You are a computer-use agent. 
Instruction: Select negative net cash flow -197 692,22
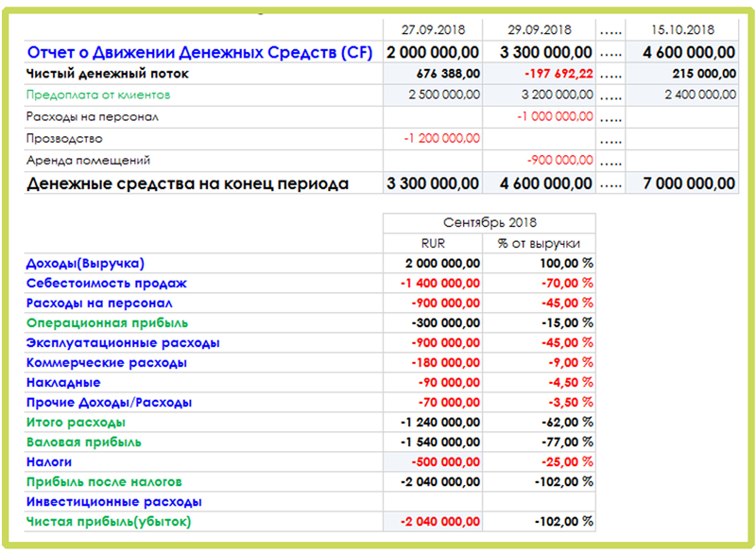point(539,74)
